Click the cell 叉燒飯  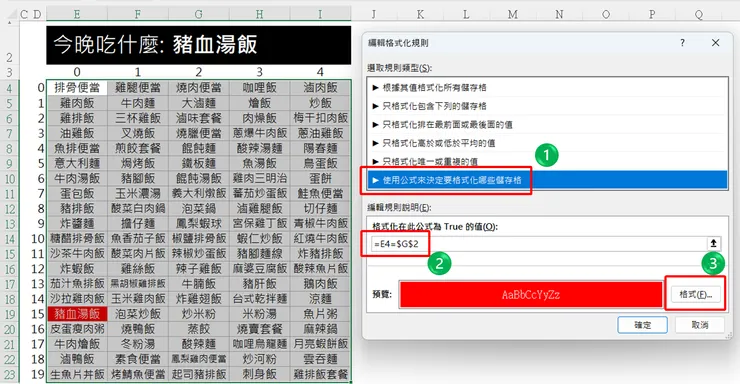click(138, 133)
